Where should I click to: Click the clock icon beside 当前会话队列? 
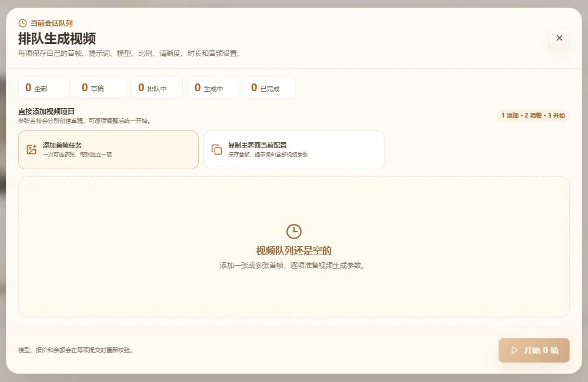coord(22,24)
